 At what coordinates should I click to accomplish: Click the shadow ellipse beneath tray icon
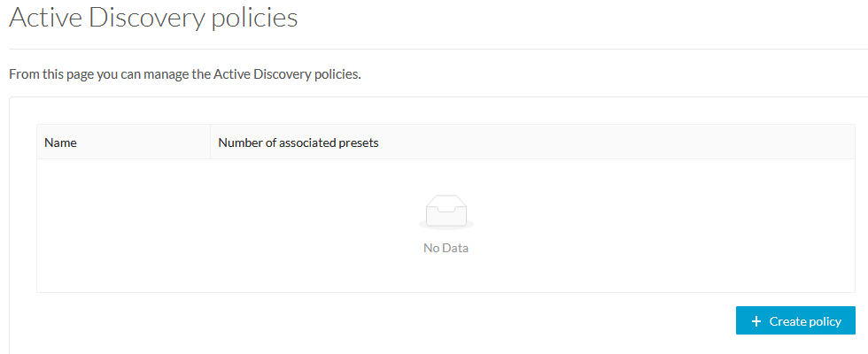(446, 225)
